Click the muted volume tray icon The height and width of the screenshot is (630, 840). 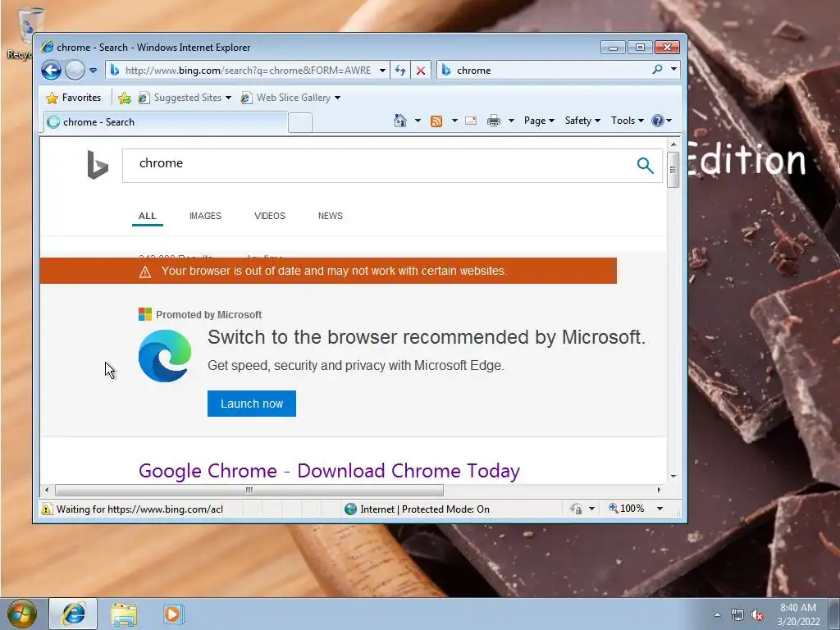[x=757, y=615]
